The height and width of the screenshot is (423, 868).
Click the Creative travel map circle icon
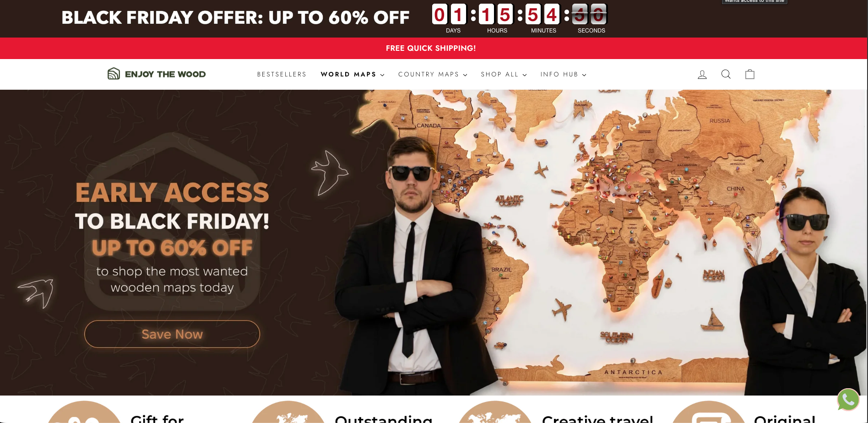click(x=494, y=412)
